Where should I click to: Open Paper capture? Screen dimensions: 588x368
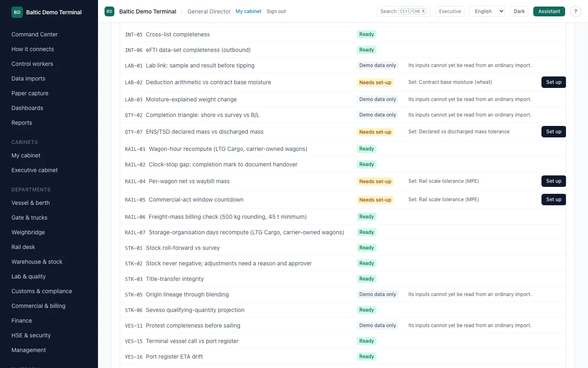[x=30, y=93]
